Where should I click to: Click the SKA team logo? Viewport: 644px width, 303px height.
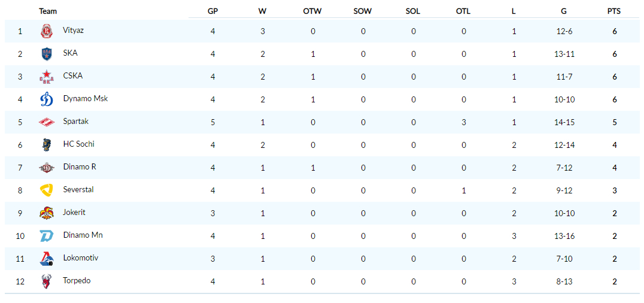pyautogui.click(x=47, y=54)
